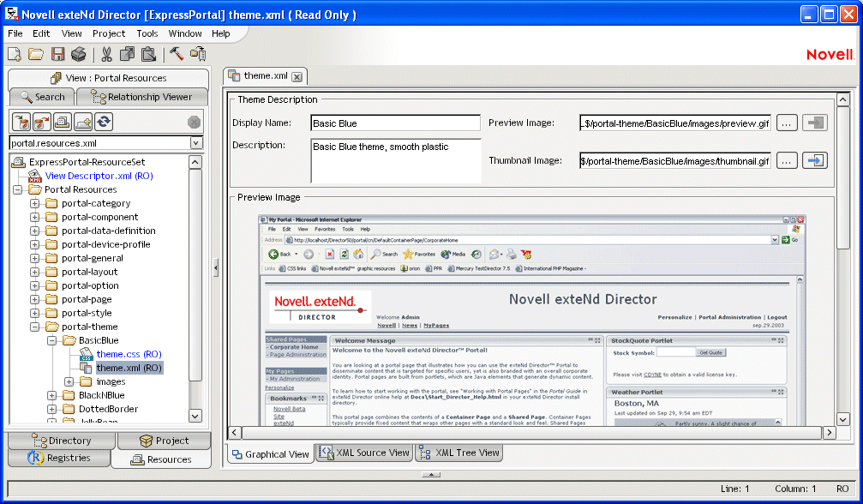863x504 pixels.
Task: Expand the portal-category folder
Action: [x=34, y=203]
